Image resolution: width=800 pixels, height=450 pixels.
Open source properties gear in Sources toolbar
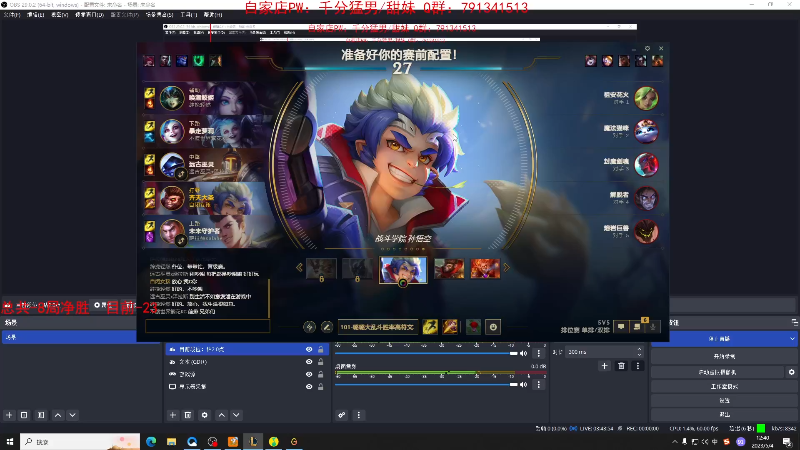coord(205,415)
